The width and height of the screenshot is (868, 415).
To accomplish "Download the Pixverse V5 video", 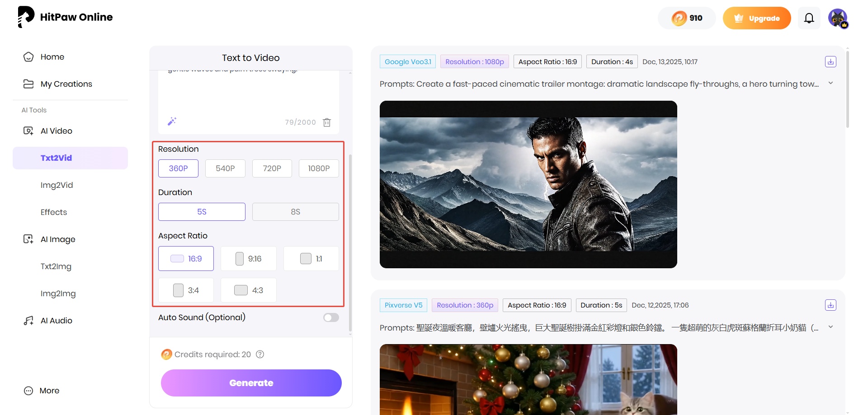I will pyautogui.click(x=830, y=305).
